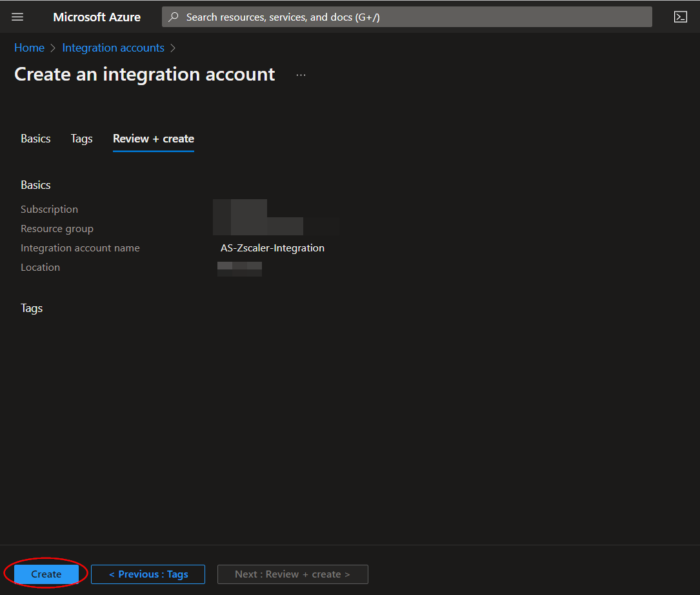Go back with Previous : Tags button
The image size is (700, 595).
coord(148,574)
